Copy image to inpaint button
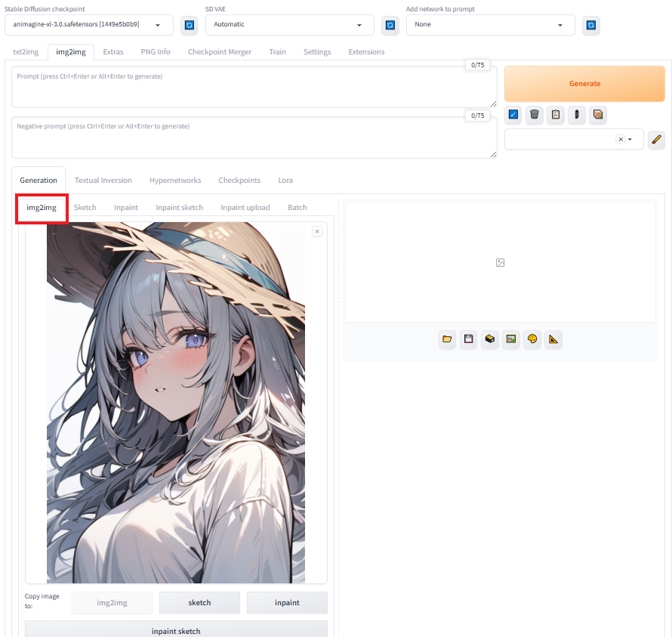The image size is (672, 637). 287,603
